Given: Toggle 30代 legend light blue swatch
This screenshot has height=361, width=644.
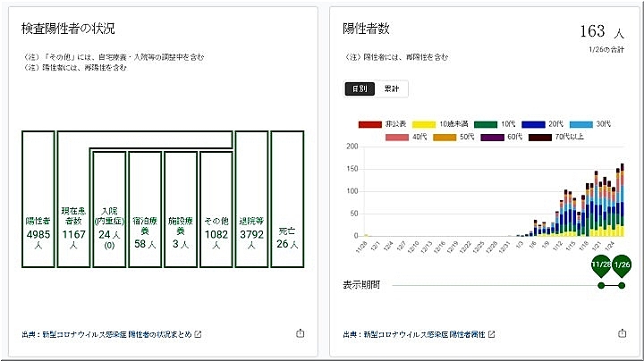Looking at the screenshot, I should [581, 123].
